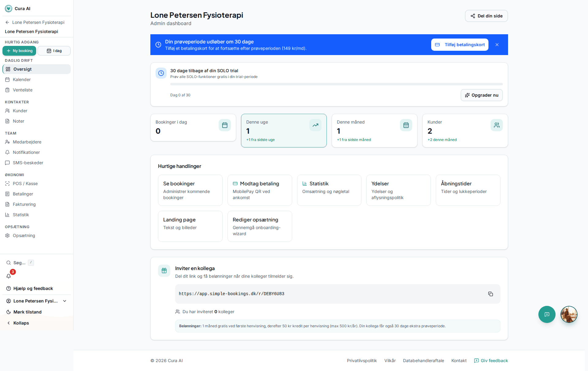The image size is (588, 371).
Task: Open Oversigt in the sidebar
Action: coord(37,69)
